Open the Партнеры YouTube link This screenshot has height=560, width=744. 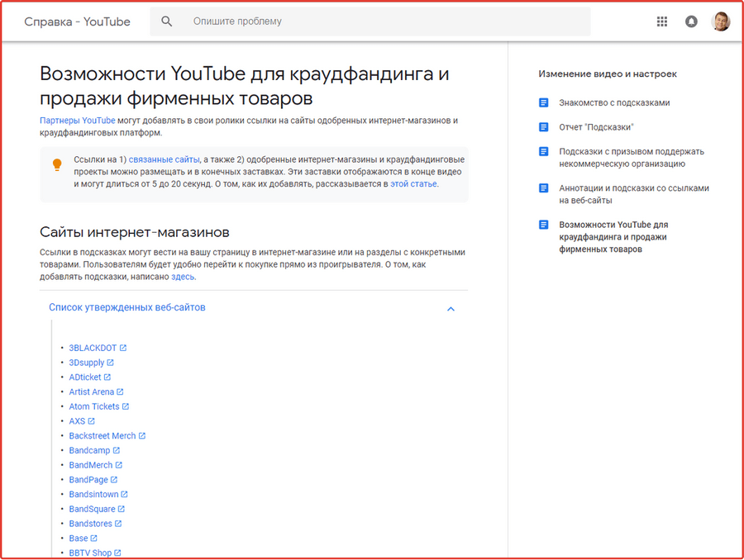click(78, 121)
